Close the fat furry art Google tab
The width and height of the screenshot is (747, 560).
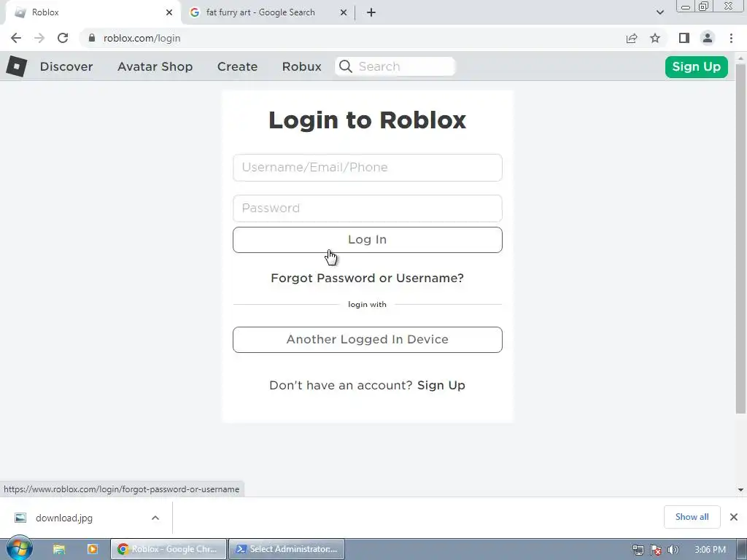point(344,12)
